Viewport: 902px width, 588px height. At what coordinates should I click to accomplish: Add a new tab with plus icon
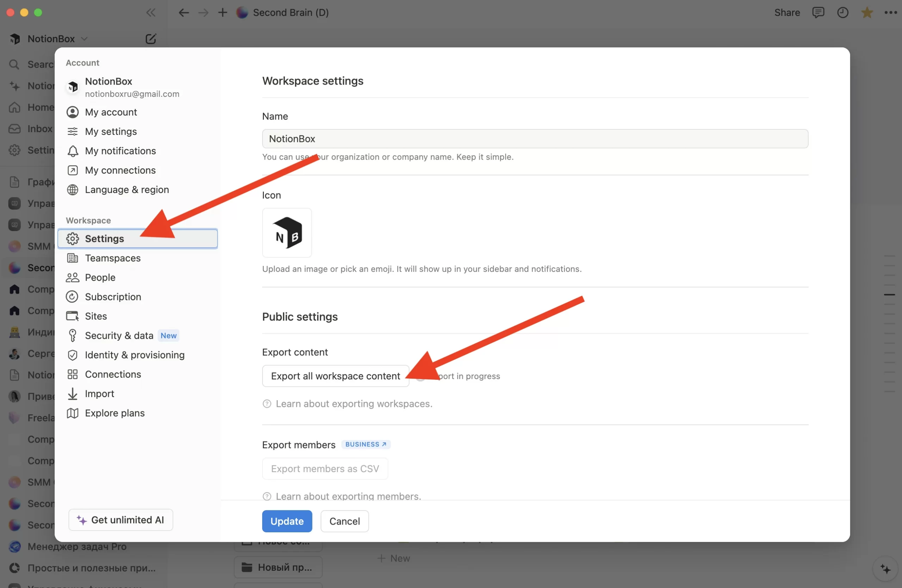[222, 12]
